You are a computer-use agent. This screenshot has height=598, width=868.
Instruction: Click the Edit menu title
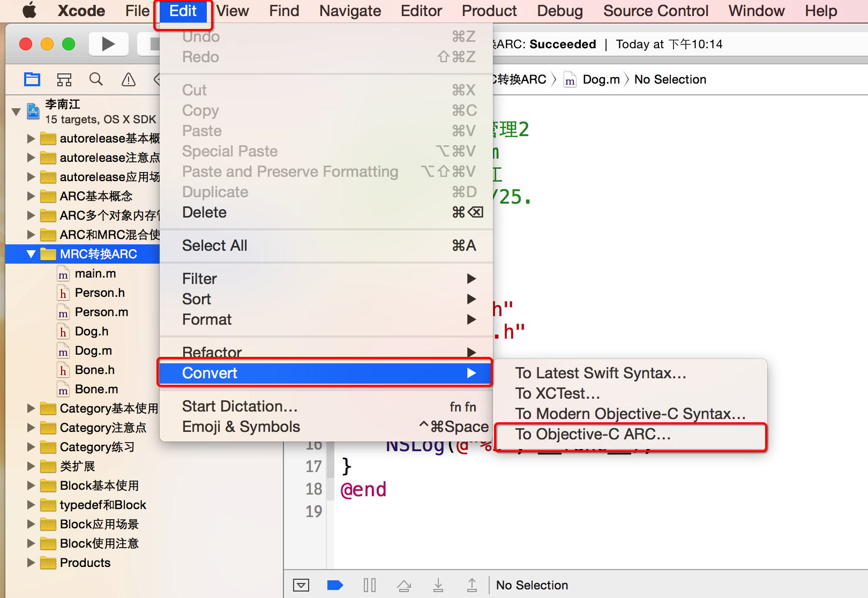point(183,11)
